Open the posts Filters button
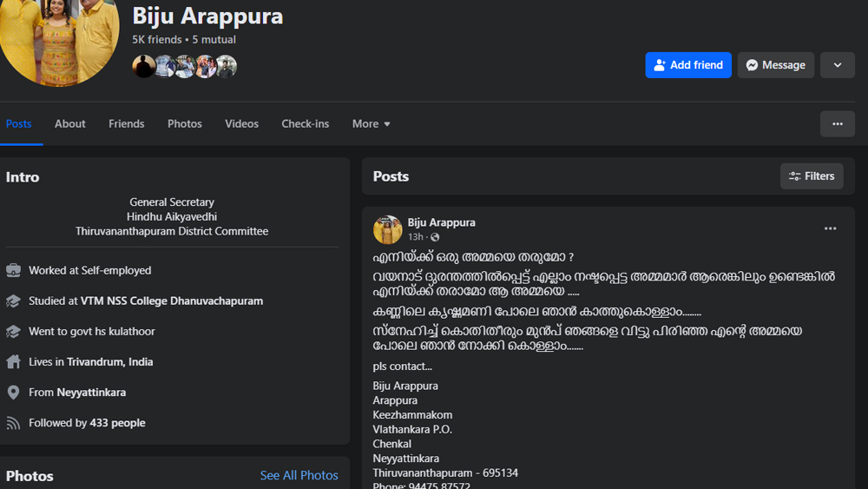 (812, 176)
